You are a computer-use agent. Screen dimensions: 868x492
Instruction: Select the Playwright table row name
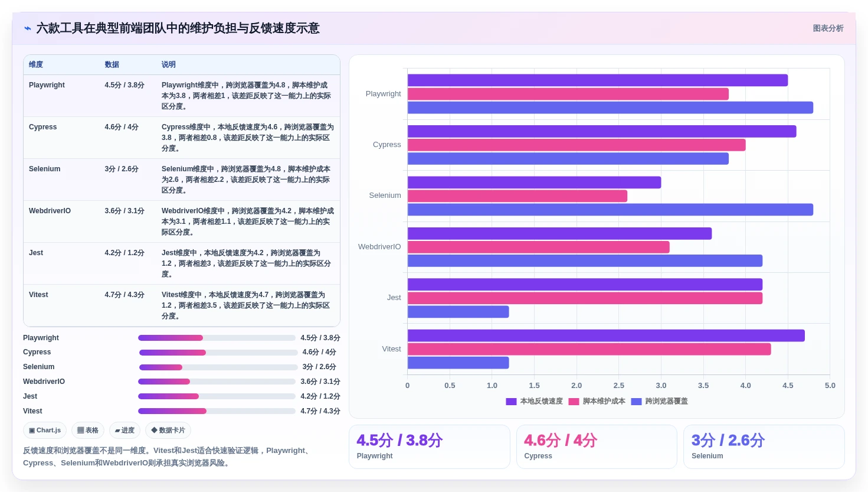pos(47,85)
